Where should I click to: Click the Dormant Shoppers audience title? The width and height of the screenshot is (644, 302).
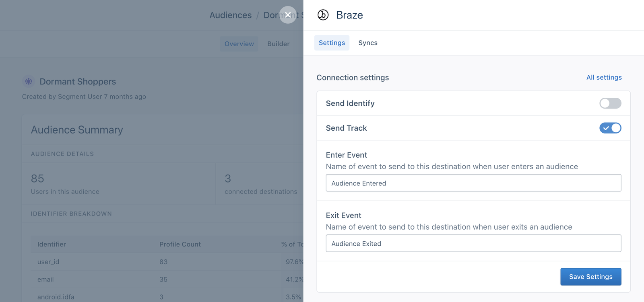pyautogui.click(x=78, y=81)
